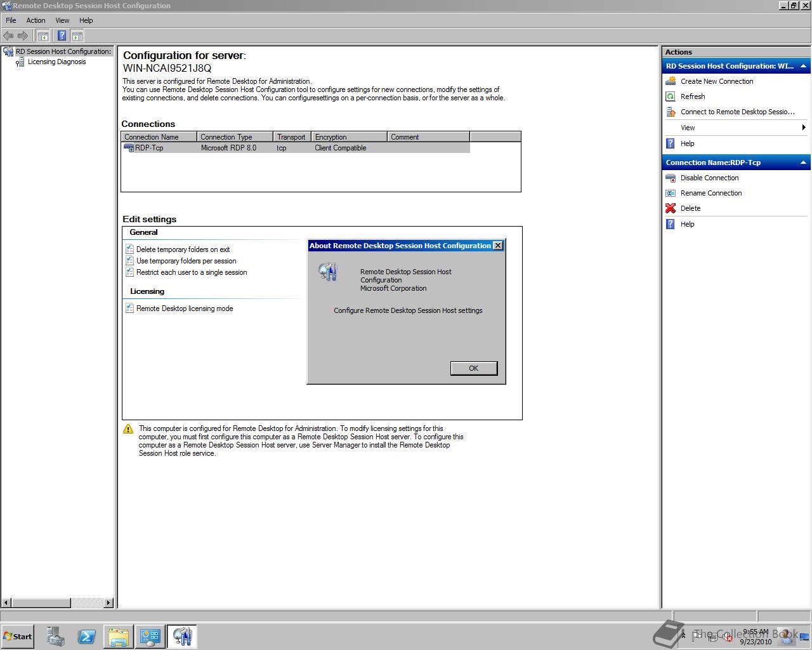The image size is (812, 650).
Task: Click left arrow of tree pane scrollbar
Action: [x=6, y=602]
